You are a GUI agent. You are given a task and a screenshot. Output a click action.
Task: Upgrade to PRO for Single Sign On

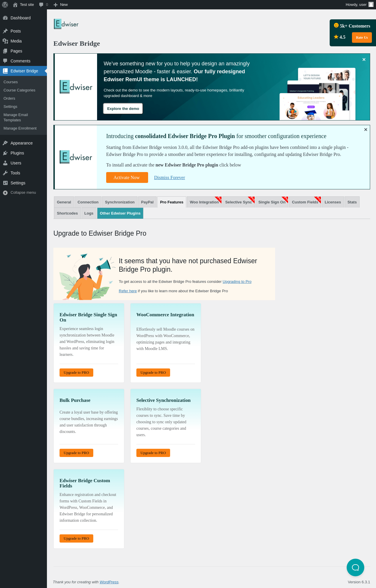(76, 373)
